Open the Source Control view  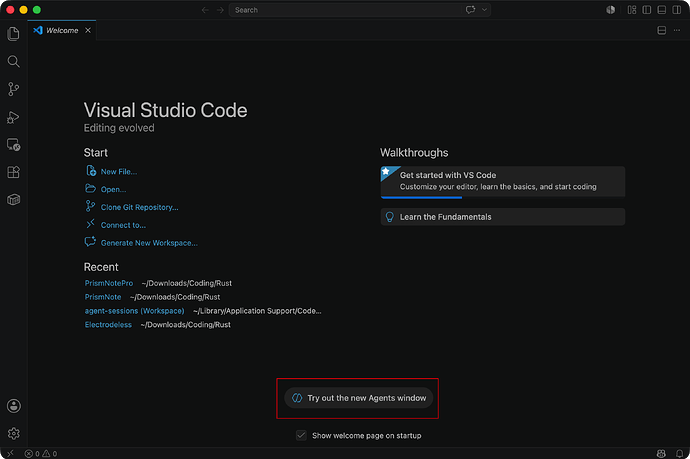14,89
